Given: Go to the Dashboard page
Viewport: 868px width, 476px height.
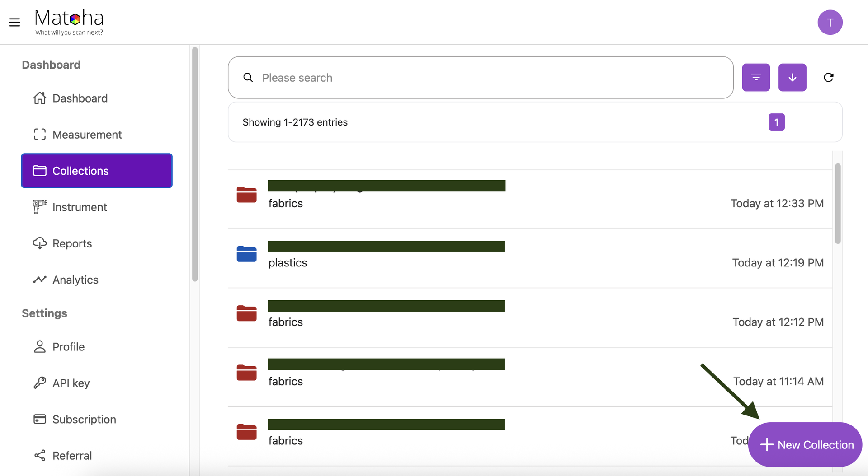Looking at the screenshot, I should (80, 98).
